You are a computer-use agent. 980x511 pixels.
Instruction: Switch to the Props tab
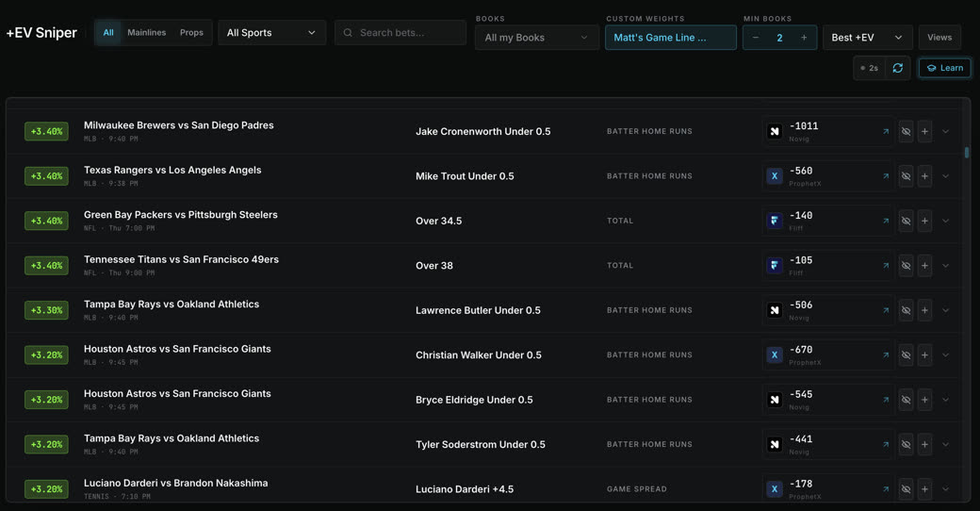191,32
